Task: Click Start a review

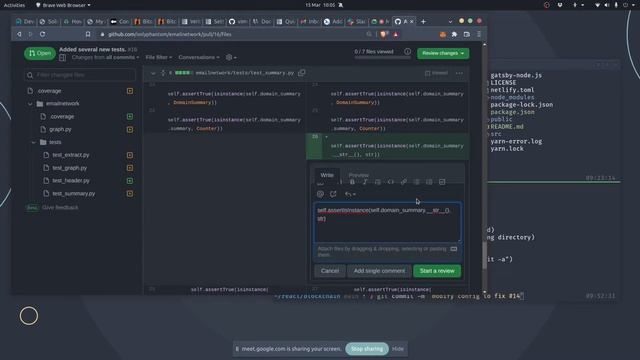Action: click(x=437, y=271)
